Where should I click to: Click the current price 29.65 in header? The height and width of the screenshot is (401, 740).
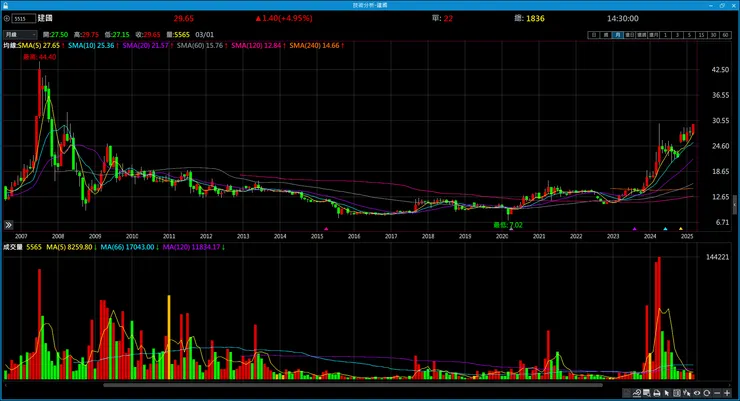[x=184, y=18]
